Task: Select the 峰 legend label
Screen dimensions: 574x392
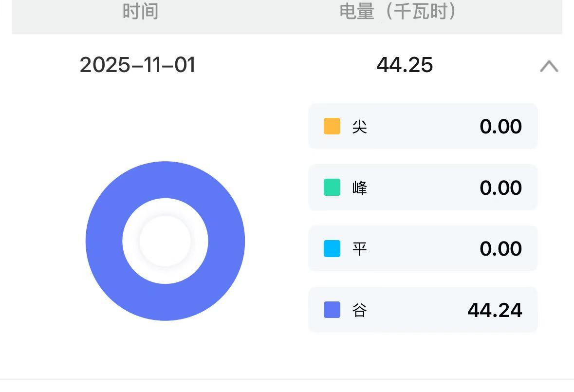Action: pos(360,188)
